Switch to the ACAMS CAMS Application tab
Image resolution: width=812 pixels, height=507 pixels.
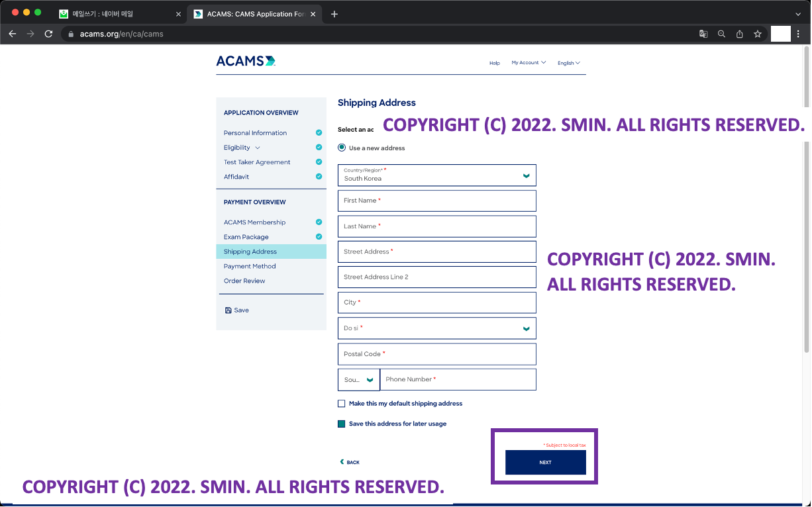(255, 14)
